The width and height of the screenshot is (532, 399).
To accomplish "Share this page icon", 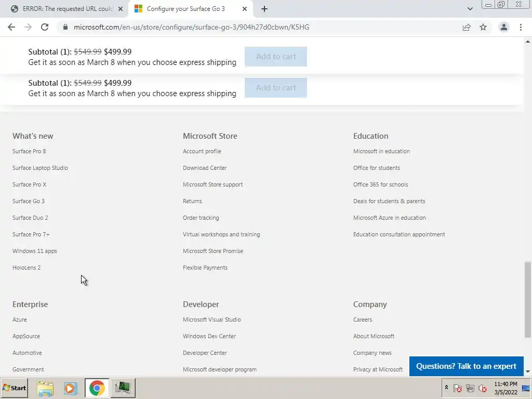I will 467,27.
